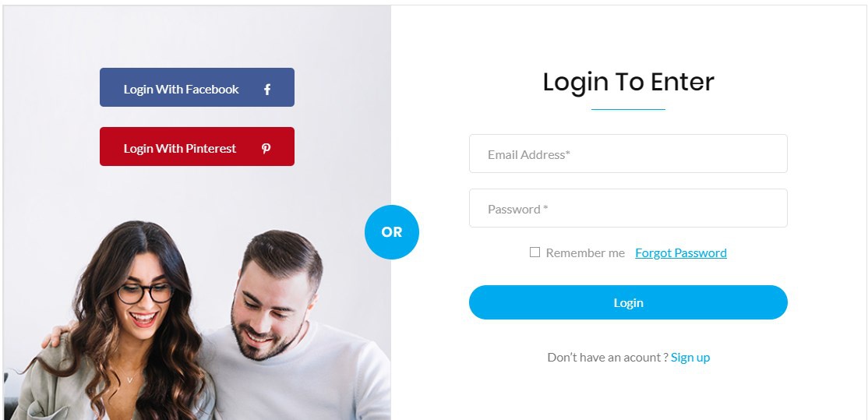Focus the Email Address input field
This screenshot has width=868, height=420.
pyautogui.click(x=628, y=154)
